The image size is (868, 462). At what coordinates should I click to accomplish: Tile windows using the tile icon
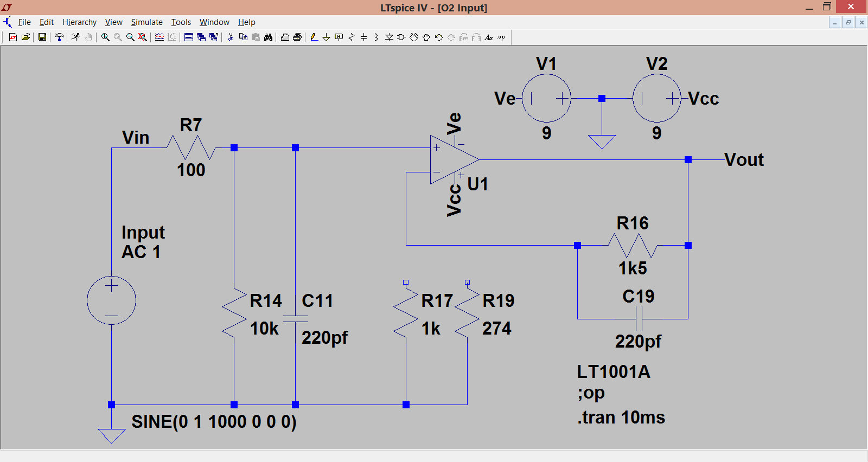click(188, 37)
